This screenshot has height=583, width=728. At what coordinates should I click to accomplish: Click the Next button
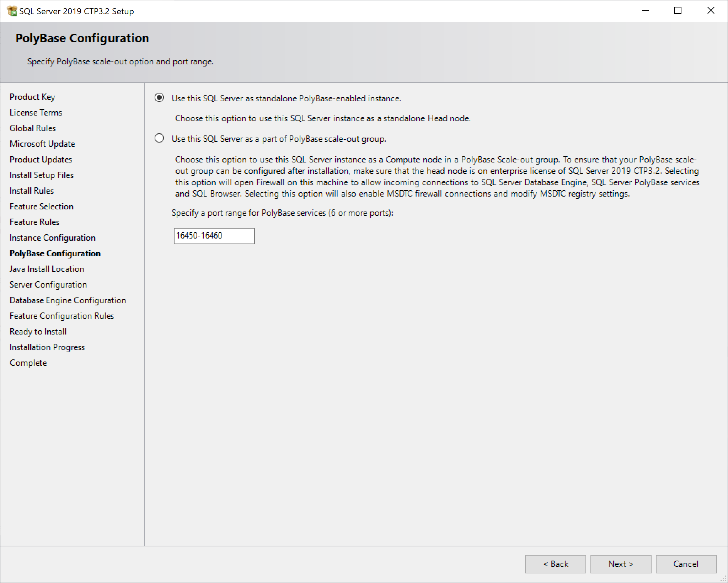tap(621, 564)
